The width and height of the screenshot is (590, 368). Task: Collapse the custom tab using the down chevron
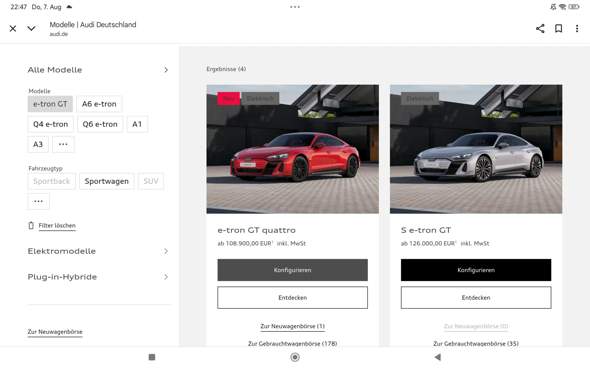31,29
